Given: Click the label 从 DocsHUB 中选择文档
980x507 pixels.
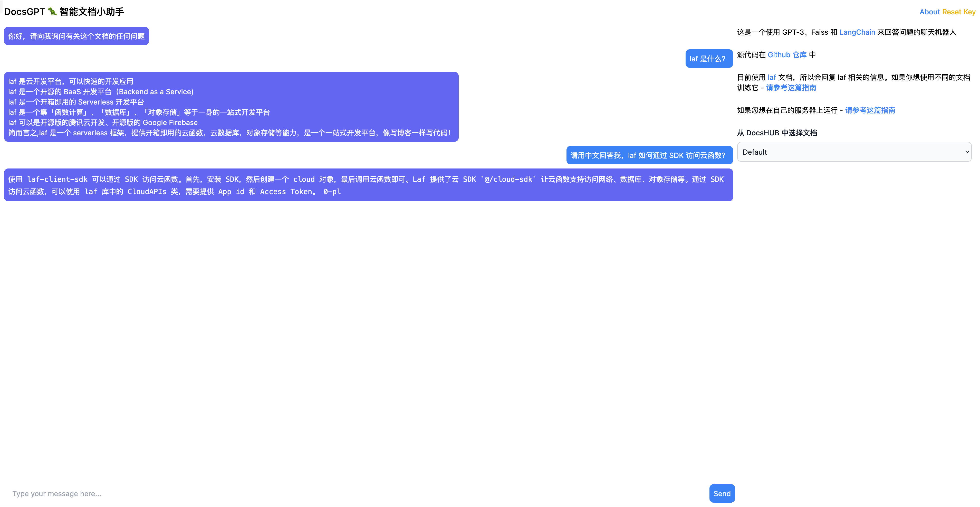Looking at the screenshot, I should pos(777,133).
